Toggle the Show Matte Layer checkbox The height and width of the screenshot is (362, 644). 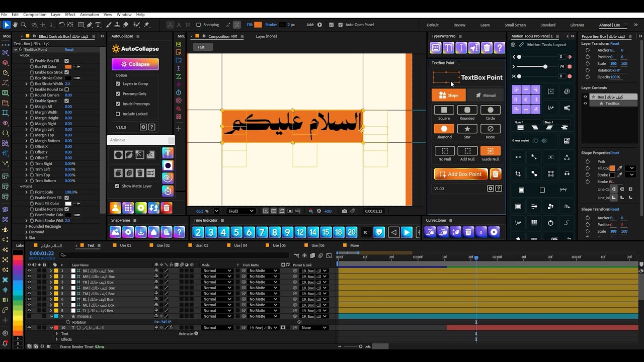117,186
